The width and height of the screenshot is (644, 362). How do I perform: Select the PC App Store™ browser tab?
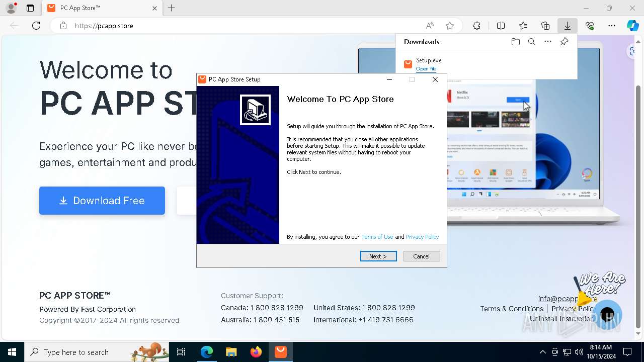[x=102, y=8]
